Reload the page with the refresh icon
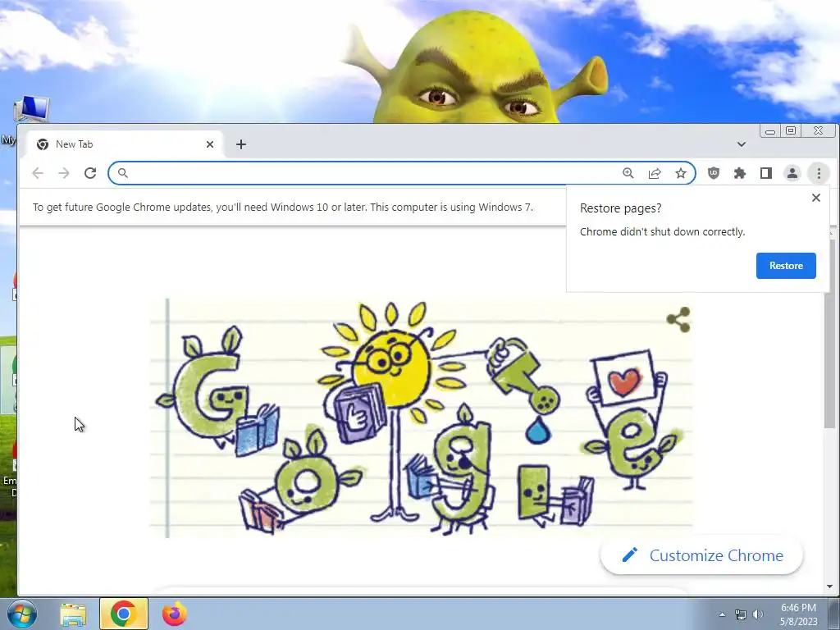The width and height of the screenshot is (840, 630). pos(90,173)
